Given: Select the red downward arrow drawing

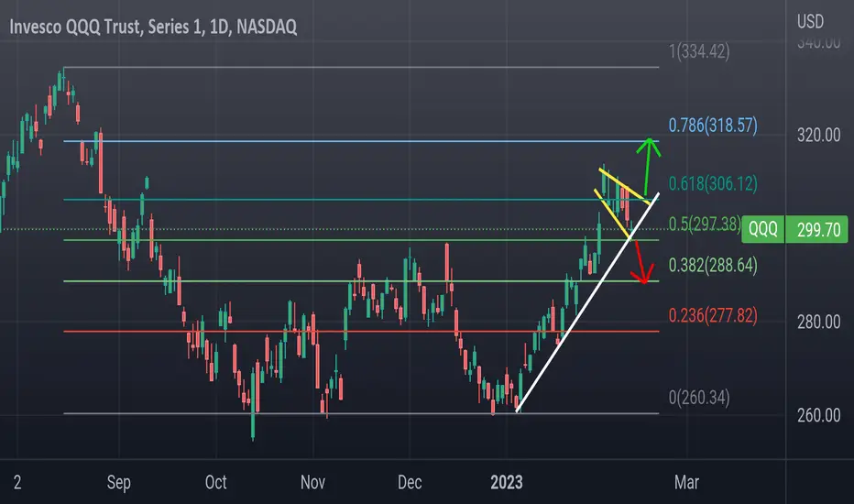Looking at the screenshot, I should click(x=641, y=262).
